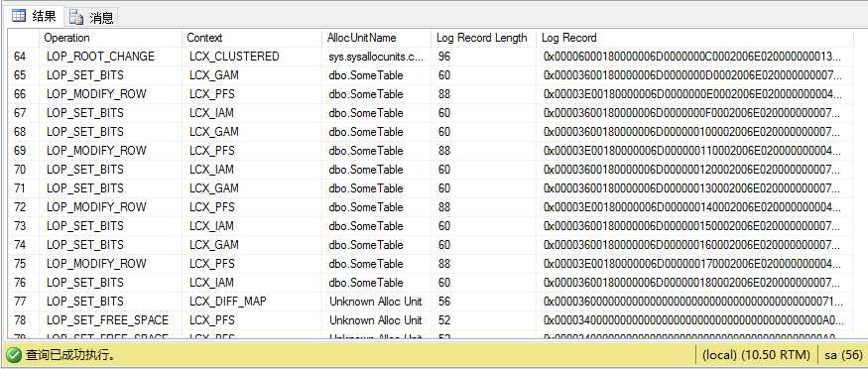Click the green success icon in status bar
This screenshot has width=868, height=369.
click(15, 354)
